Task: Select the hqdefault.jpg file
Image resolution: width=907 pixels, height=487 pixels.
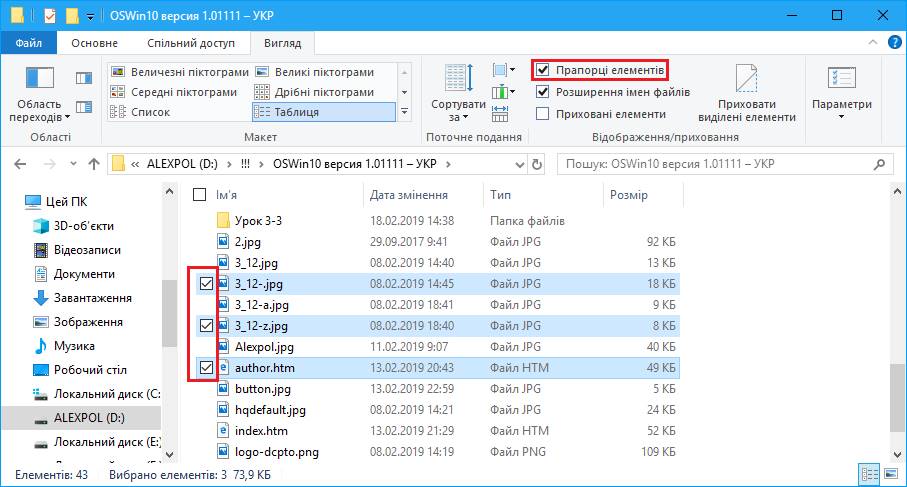Action: click(x=270, y=409)
